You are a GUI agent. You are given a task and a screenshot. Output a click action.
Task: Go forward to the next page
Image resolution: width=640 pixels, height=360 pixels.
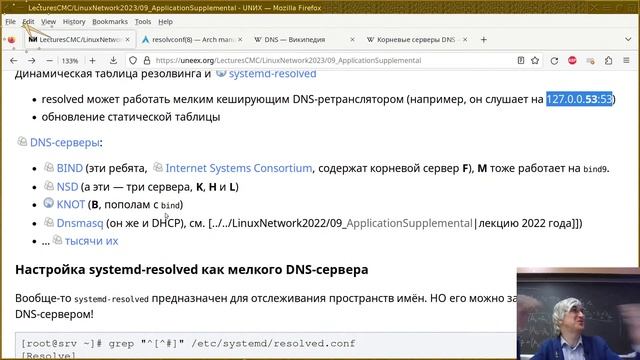point(31,60)
